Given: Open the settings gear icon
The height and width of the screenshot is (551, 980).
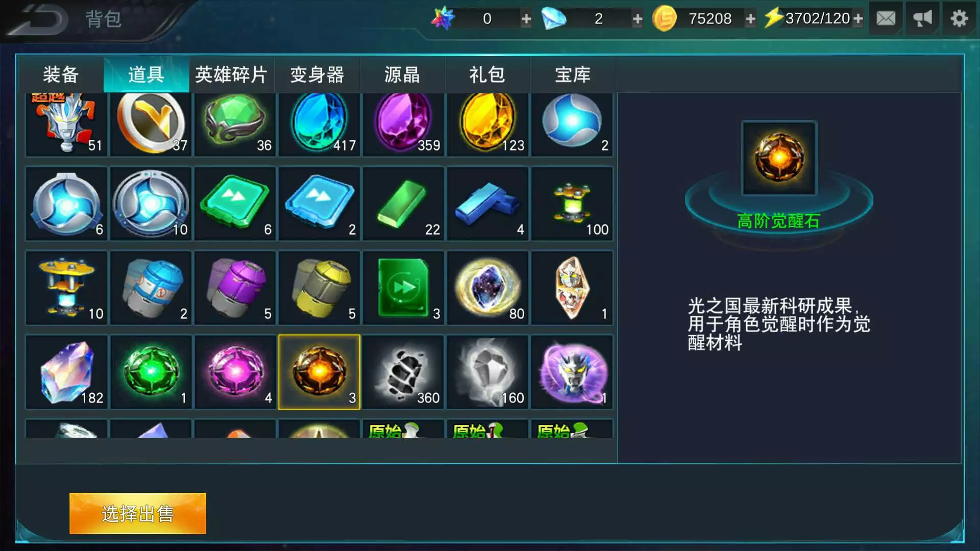Looking at the screenshot, I should (x=959, y=19).
